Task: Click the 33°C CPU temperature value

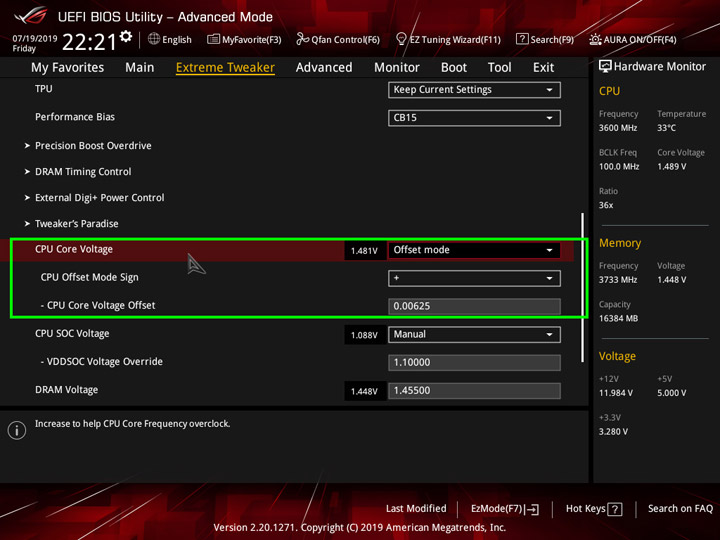Action: pos(666,128)
